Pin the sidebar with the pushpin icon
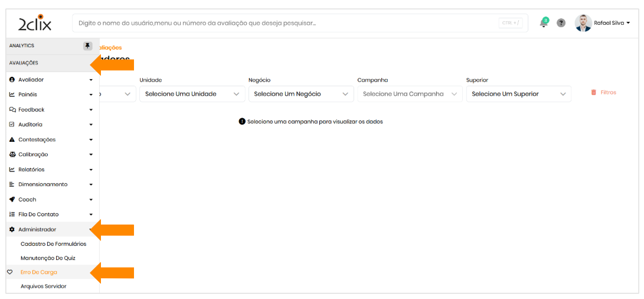 click(x=88, y=45)
